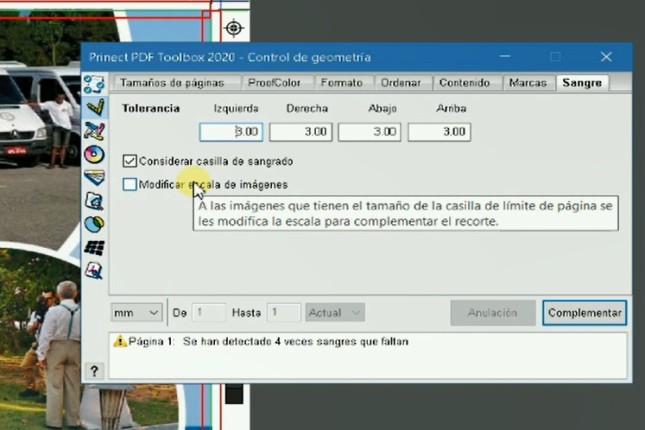The height and width of the screenshot is (430, 645).
Task: Select the Marcas tab
Action: [527, 83]
